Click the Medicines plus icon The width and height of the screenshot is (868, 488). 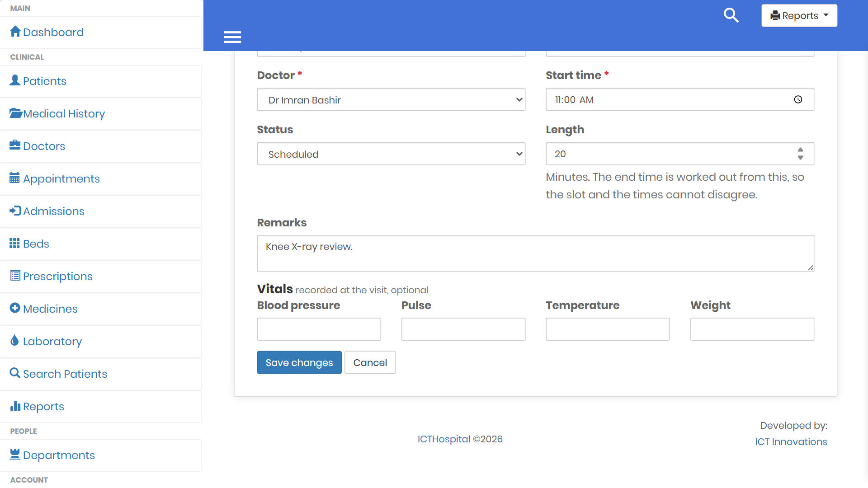coord(15,308)
